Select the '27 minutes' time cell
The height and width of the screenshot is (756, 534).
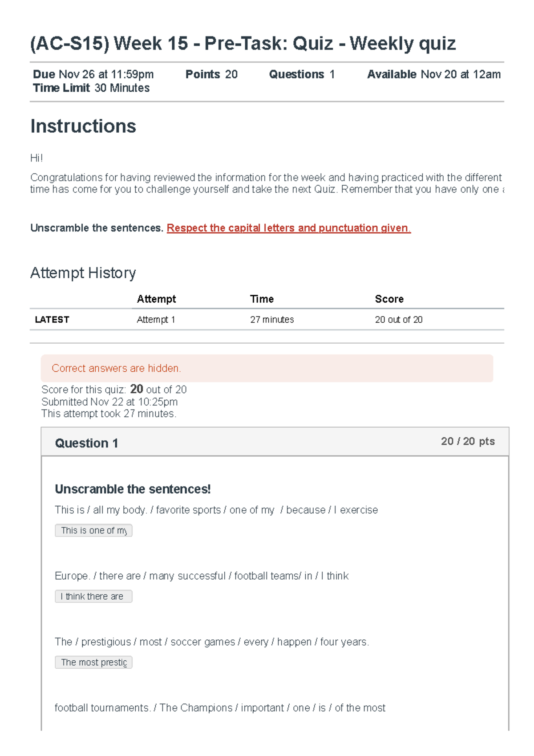coord(272,319)
